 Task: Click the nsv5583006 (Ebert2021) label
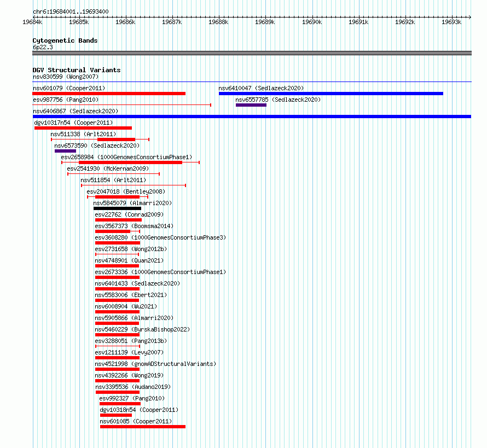(x=131, y=295)
